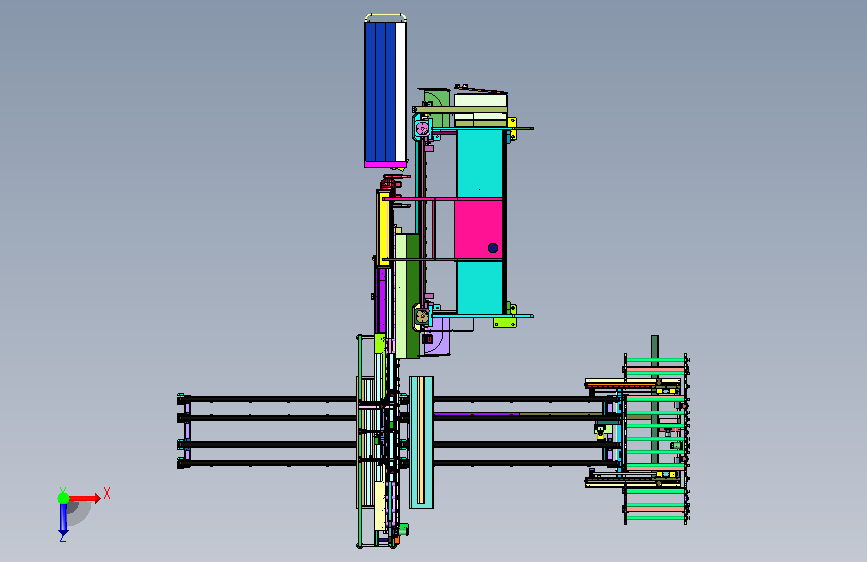Click the red X axis of the orientation triad
Image resolution: width=867 pixels, height=562 pixels.
[x=85, y=498]
